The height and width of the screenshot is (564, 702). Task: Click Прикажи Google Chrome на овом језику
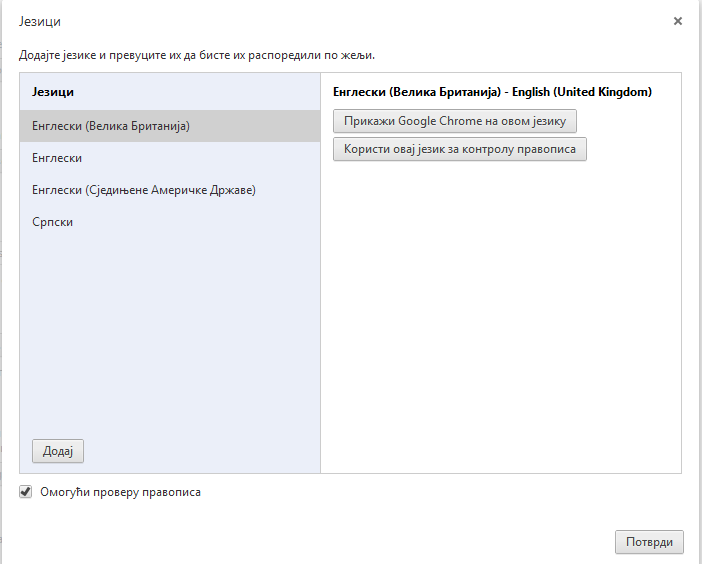(x=455, y=121)
